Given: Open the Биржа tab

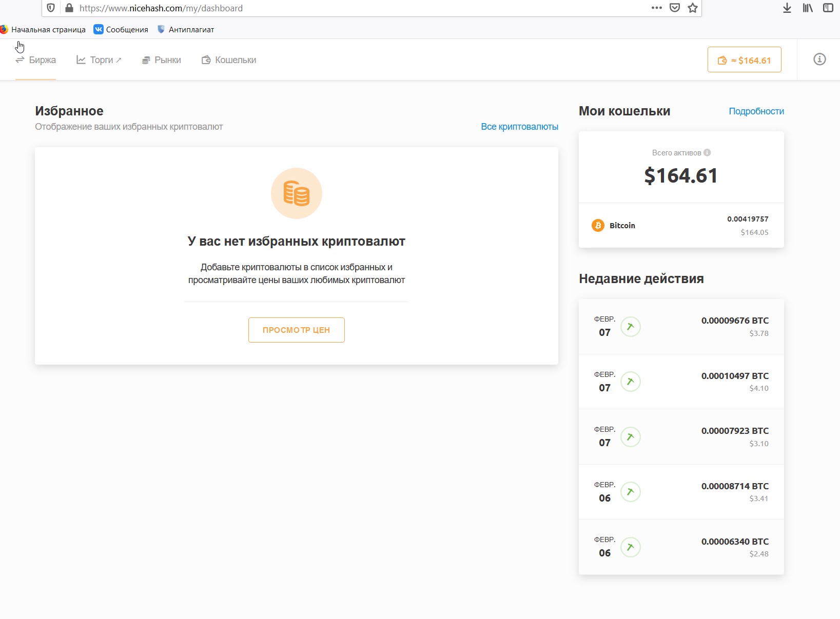Looking at the screenshot, I should [36, 60].
